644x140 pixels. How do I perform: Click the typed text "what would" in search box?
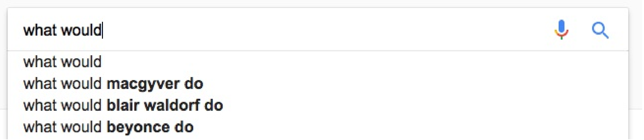coord(62,30)
